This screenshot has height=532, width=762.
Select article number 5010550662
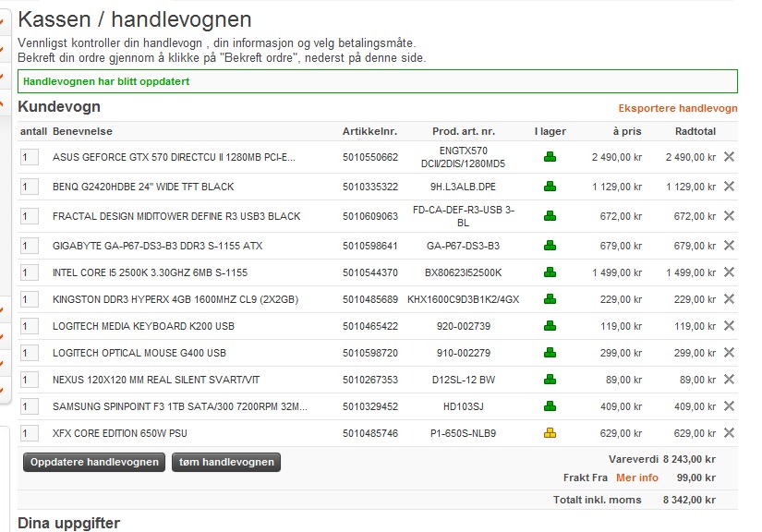370,157
